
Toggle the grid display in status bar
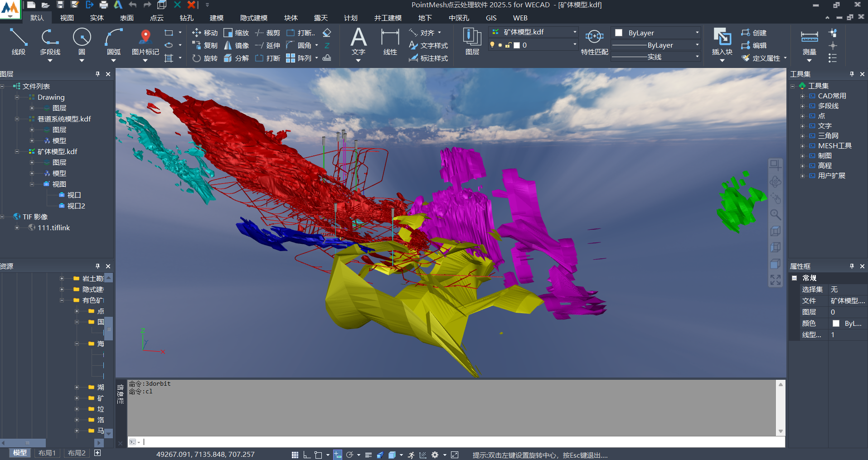click(x=295, y=455)
